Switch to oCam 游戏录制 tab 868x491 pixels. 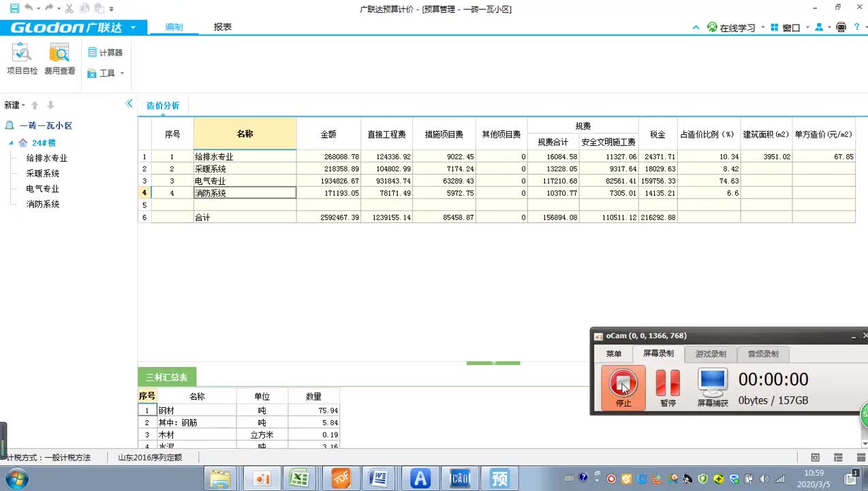(710, 354)
